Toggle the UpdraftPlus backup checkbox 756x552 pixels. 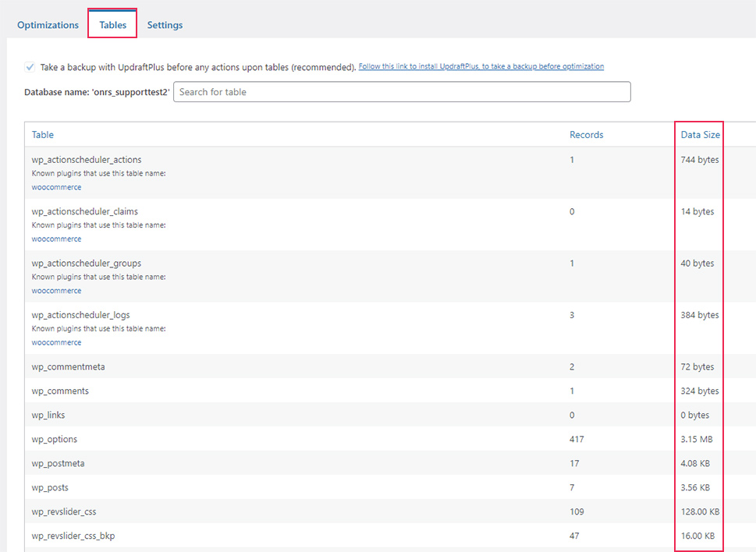click(30, 67)
